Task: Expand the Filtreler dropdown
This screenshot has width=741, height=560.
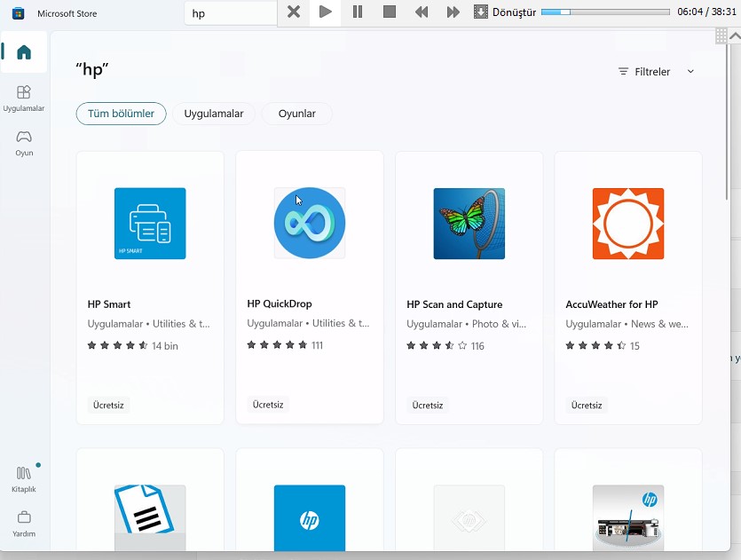Action: (x=657, y=72)
